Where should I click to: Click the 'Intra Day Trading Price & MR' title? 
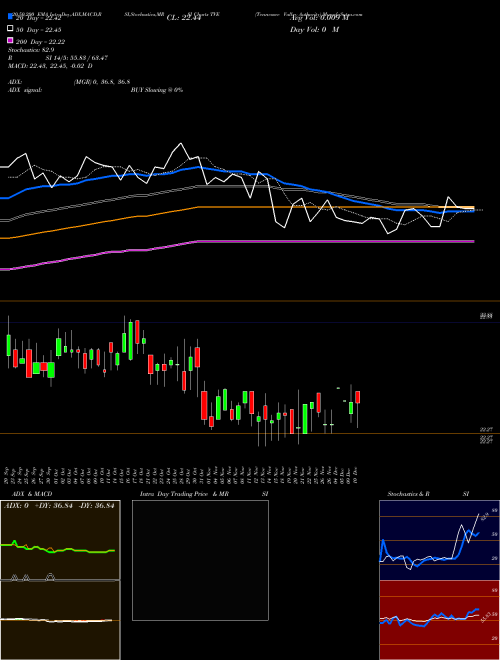click(184, 494)
